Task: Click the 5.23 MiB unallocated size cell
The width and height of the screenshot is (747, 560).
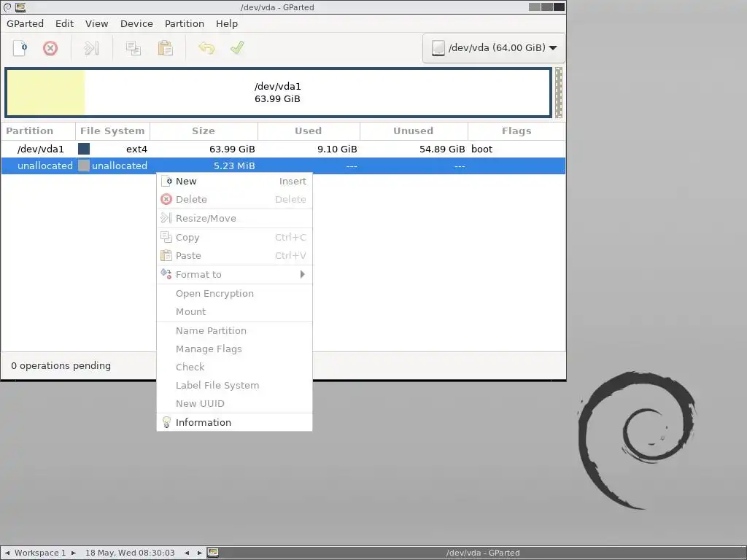Action: (x=234, y=166)
